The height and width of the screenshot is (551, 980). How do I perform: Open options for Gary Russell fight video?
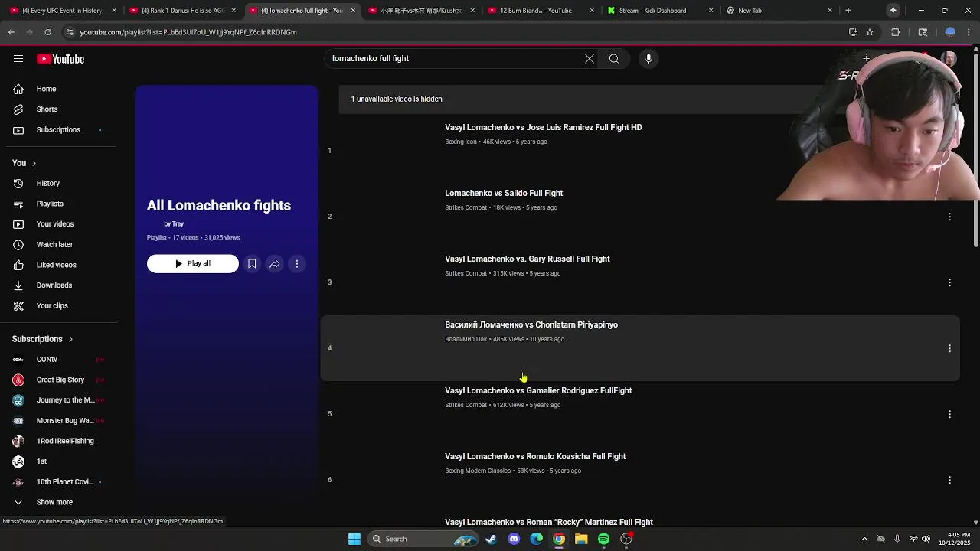point(949,282)
